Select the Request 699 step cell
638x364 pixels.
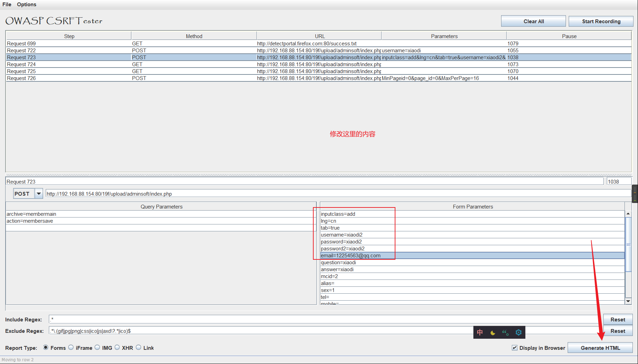tap(69, 43)
